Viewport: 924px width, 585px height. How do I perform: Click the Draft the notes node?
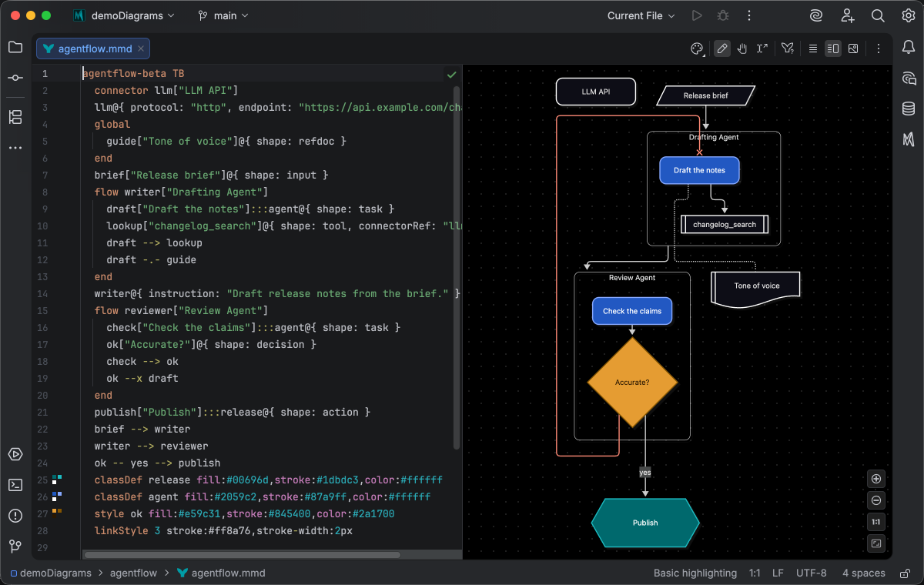click(699, 170)
